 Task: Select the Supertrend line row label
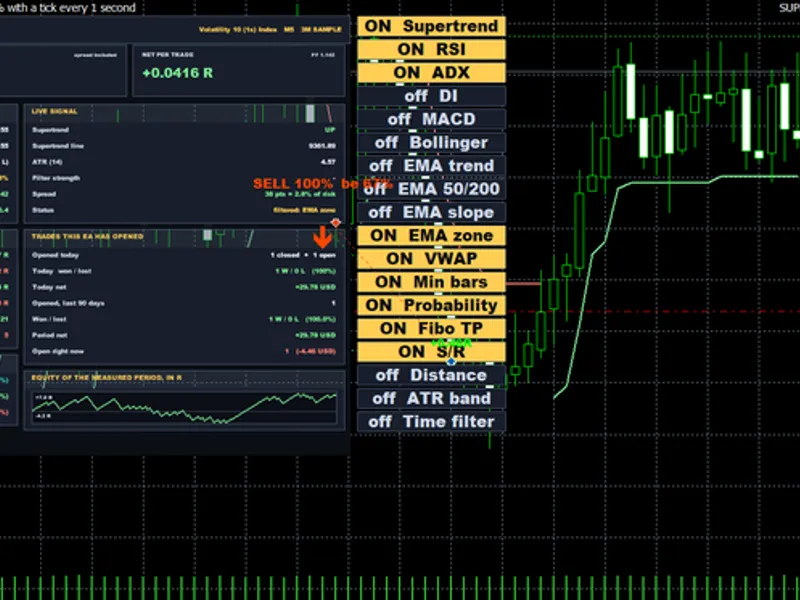(x=58, y=146)
